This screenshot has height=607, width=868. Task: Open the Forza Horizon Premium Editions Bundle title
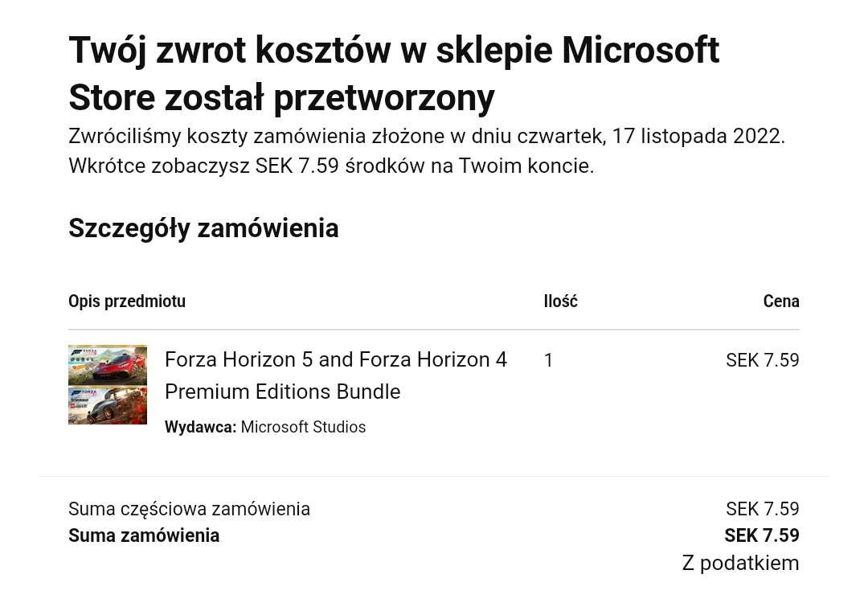point(335,375)
